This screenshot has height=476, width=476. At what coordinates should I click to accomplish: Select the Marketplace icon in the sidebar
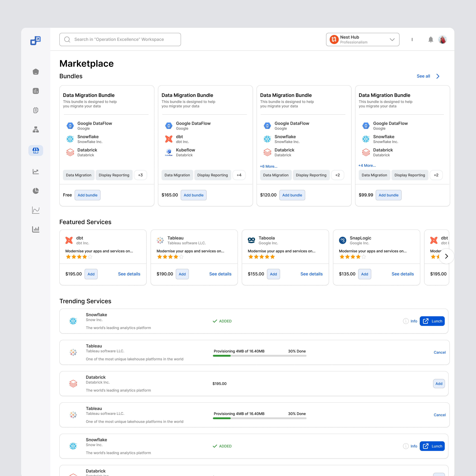(x=36, y=150)
